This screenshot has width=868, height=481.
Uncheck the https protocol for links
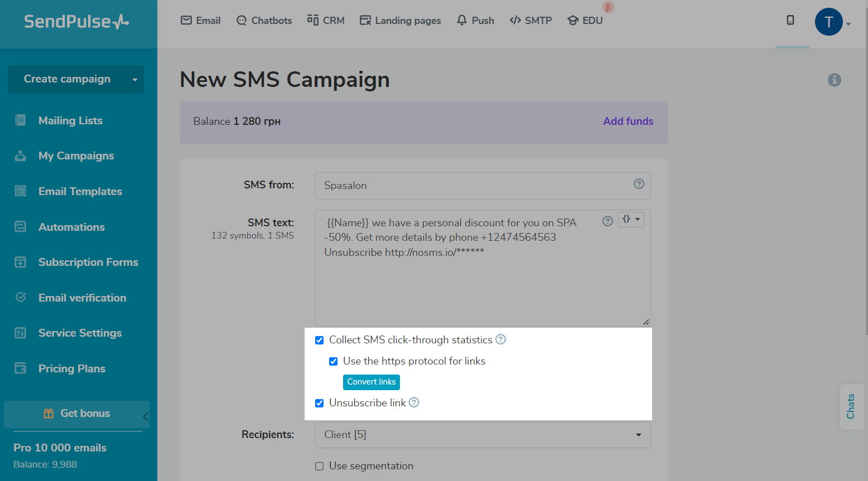(x=333, y=361)
